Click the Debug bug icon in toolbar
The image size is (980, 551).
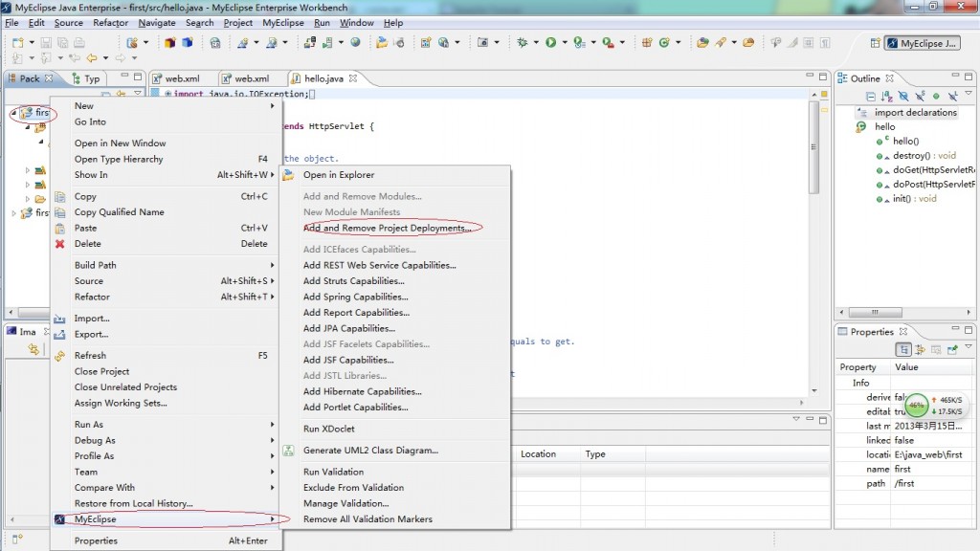(x=522, y=43)
